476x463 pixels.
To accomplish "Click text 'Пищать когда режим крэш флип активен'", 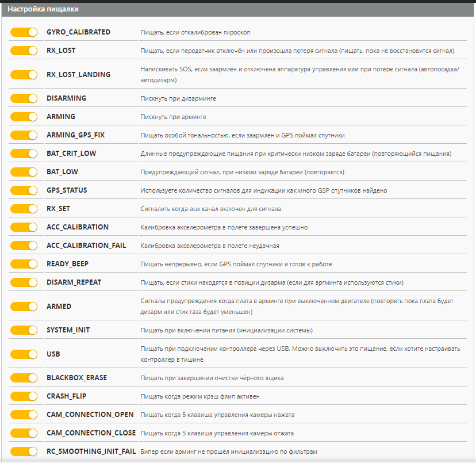I will point(200,397).
